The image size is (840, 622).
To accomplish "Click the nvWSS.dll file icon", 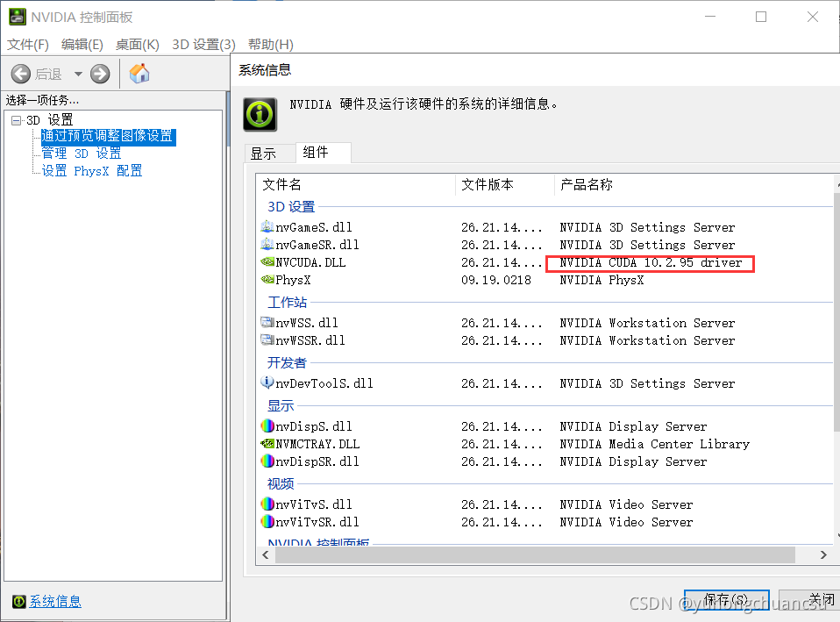I will 267,322.
